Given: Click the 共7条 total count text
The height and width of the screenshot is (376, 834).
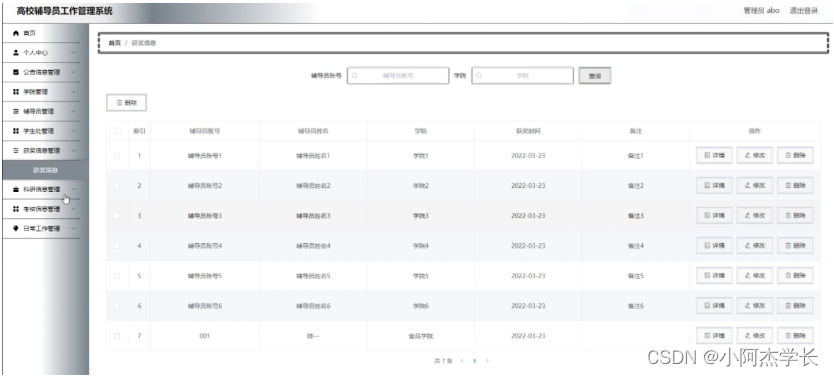Looking at the screenshot, I should pyautogui.click(x=443, y=361).
